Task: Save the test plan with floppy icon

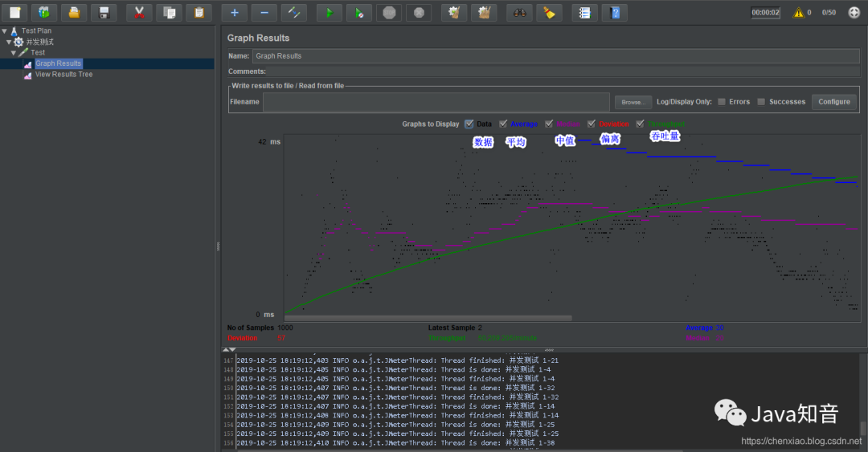Action: point(104,12)
